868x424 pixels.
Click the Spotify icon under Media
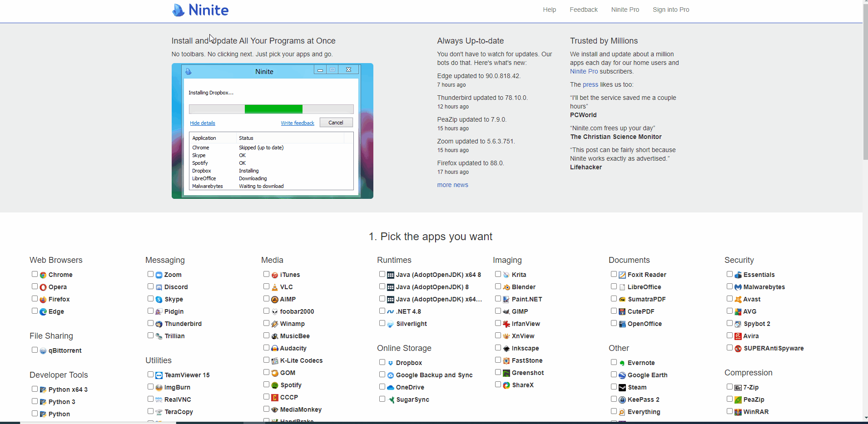[275, 385]
